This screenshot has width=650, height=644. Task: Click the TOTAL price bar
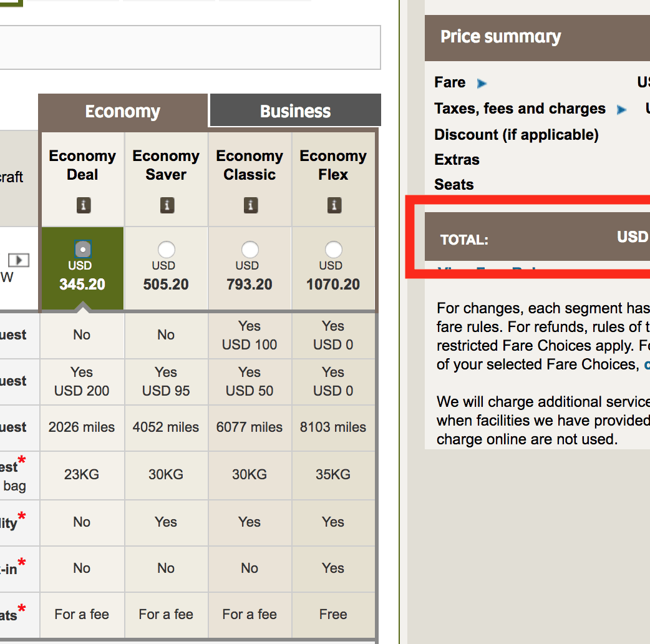(x=536, y=238)
